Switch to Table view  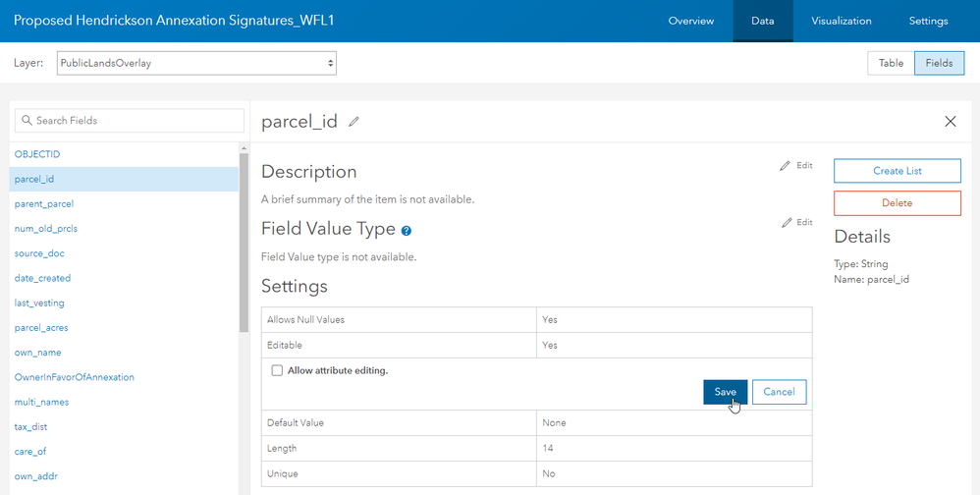[x=891, y=63]
